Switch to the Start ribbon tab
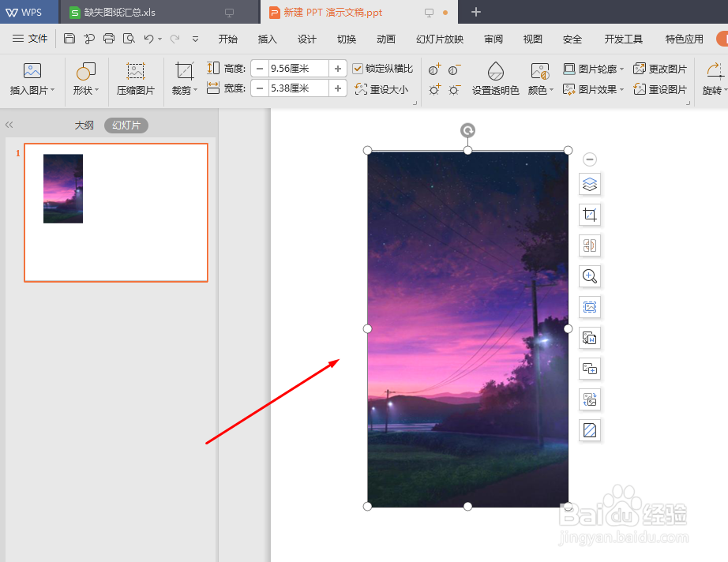The height and width of the screenshot is (562, 728). tap(228, 39)
